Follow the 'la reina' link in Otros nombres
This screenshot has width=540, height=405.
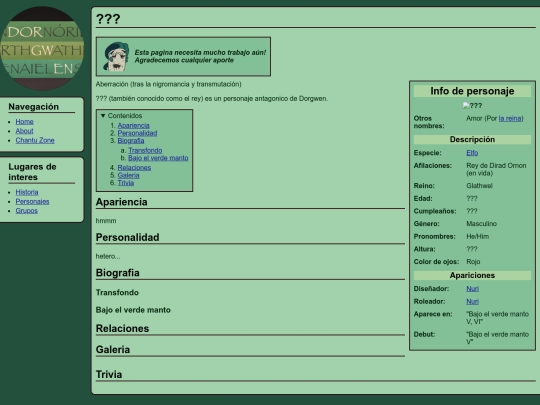click(510, 118)
